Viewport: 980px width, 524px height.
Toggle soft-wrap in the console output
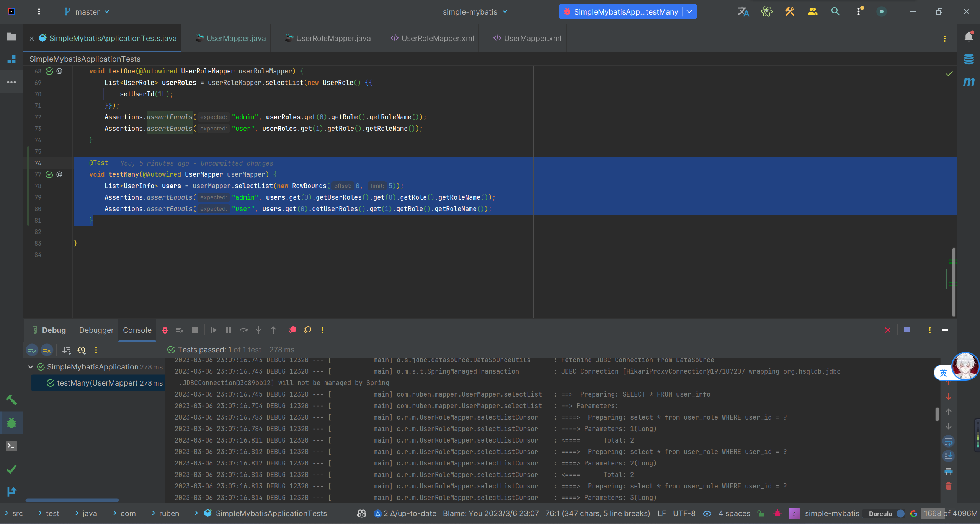click(x=949, y=441)
